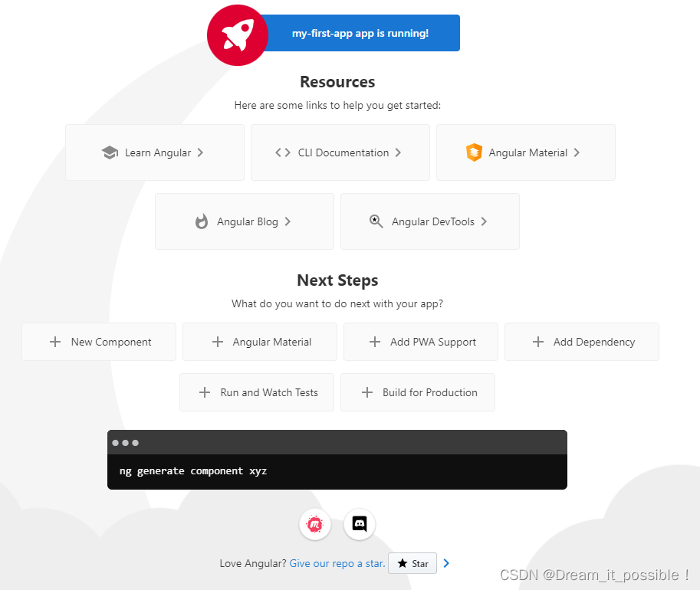Click the Star button
Image resolution: width=700 pixels, height=590 pixels.
[x=412, y=562]
